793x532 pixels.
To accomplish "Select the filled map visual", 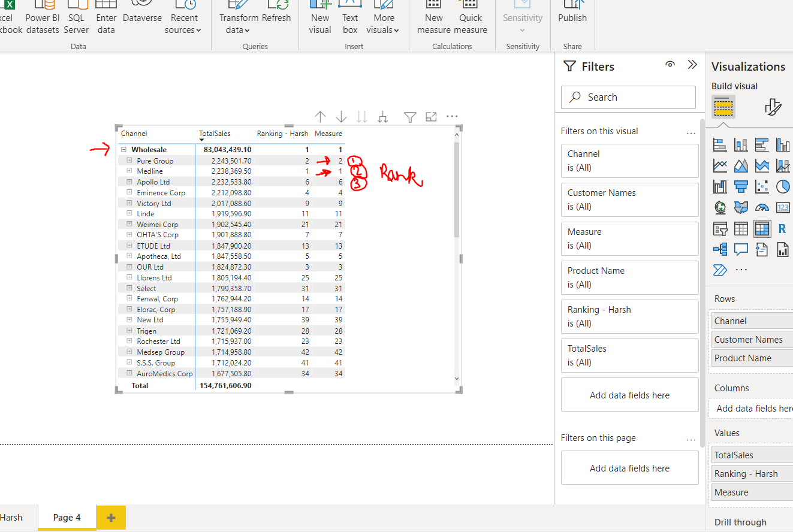I will [x=741, y=207].
